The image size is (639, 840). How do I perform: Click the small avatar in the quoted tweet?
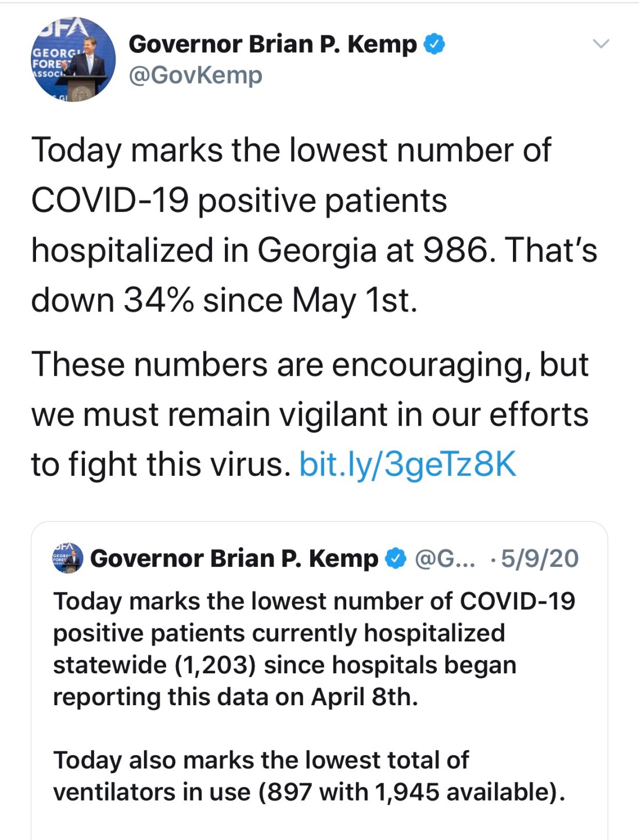pos(68,558)
